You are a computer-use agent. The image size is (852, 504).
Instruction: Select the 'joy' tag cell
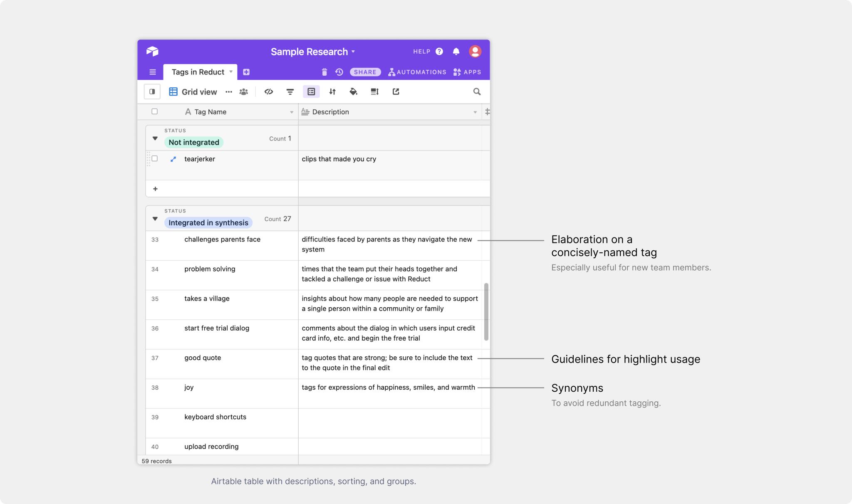click(x=222, y=393)
